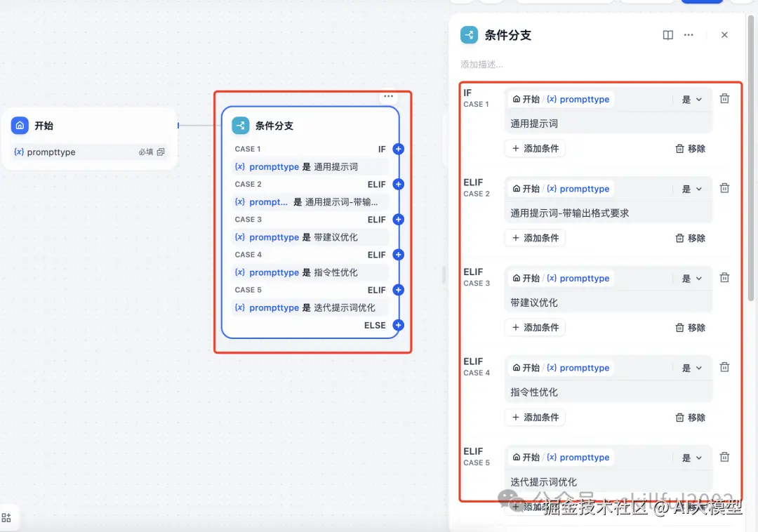Click 添加条件 button under CASE 1
Image resolution: width=758 pixels, height=532 pixels.
[x=535, y=148]
